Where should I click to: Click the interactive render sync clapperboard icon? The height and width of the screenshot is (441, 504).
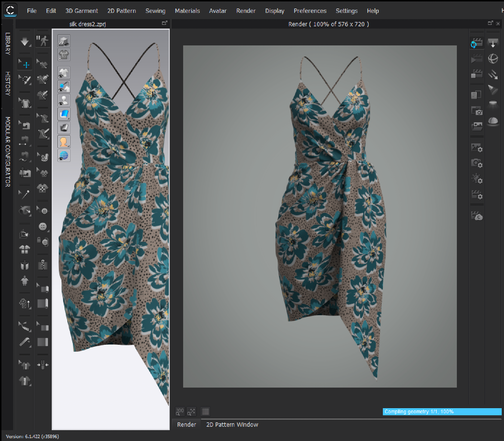pyautogui.click(x=476, y=43)
